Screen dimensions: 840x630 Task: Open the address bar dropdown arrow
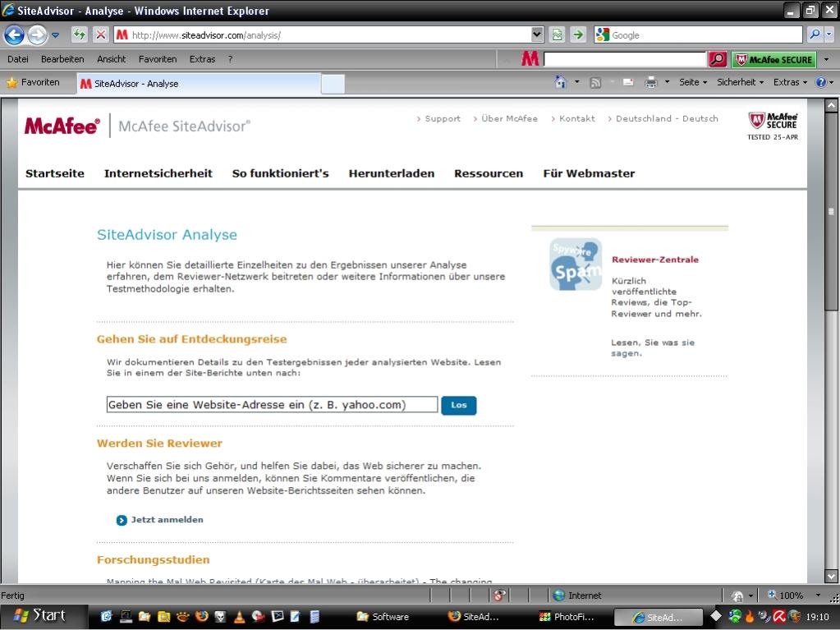(x=537, y=34)
